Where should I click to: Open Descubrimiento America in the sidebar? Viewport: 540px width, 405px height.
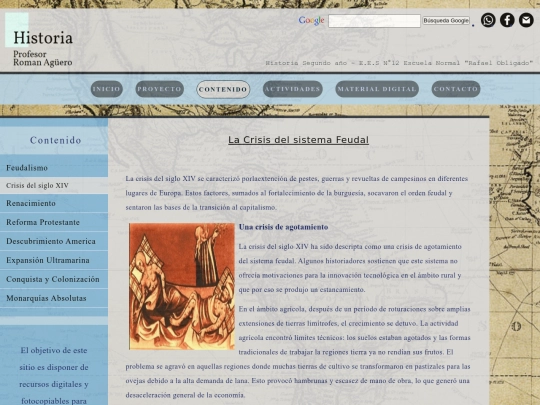[x=54, y=241]
